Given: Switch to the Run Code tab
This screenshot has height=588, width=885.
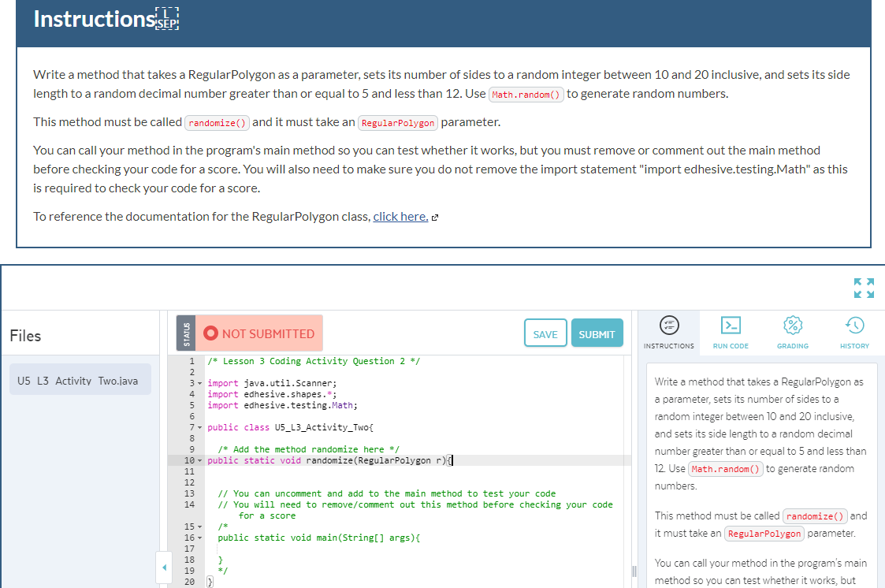Looking at the screenshot, I should [731, 333].
